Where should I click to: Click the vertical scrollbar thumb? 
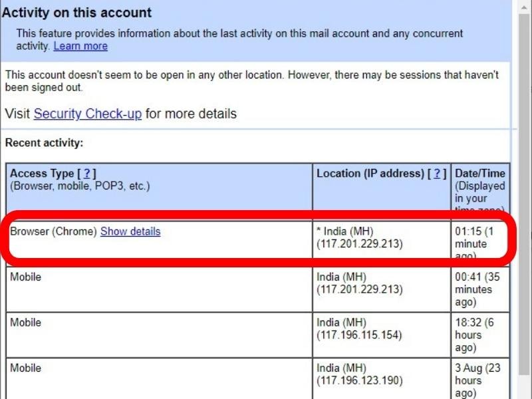click(525, 195)
